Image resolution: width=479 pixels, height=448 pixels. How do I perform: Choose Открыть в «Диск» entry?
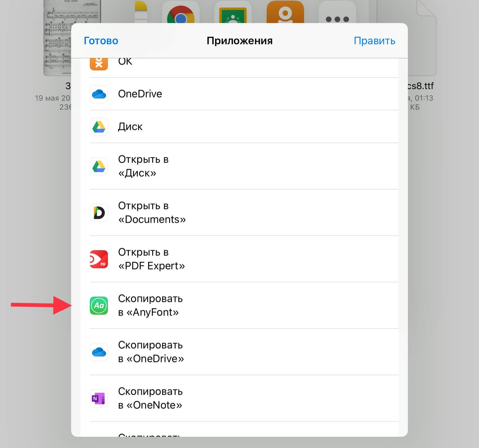pos(143,166)
